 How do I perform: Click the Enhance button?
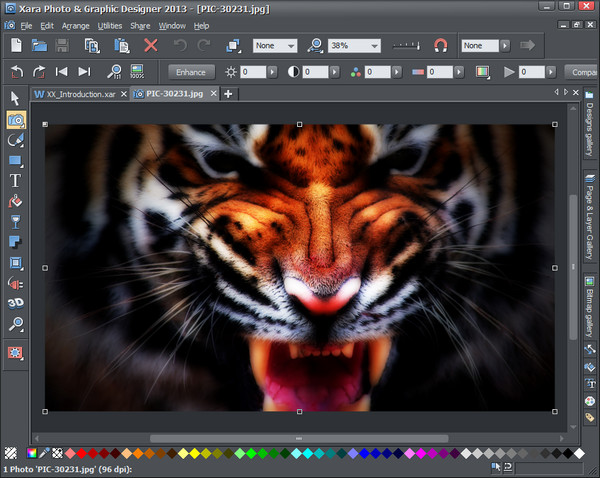[x=191, y=72]
